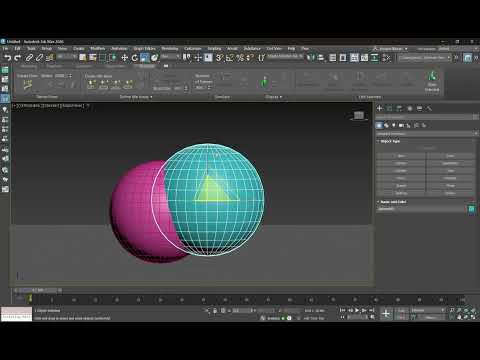Switch to Hierarchy command panel tab
The image size is (480, 360).
coord(399,108)
